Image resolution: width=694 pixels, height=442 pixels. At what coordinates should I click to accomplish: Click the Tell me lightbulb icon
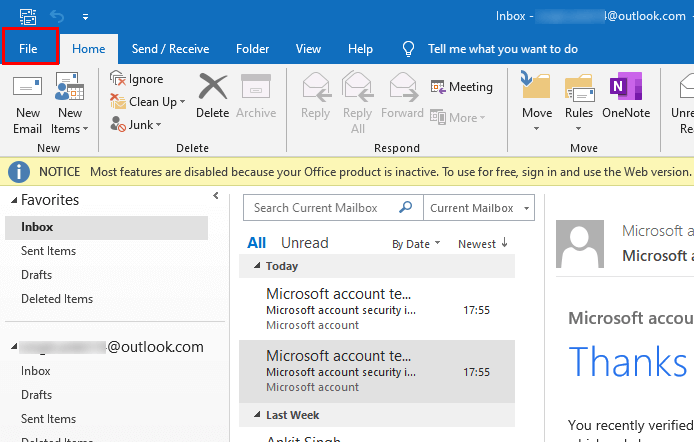408,49
